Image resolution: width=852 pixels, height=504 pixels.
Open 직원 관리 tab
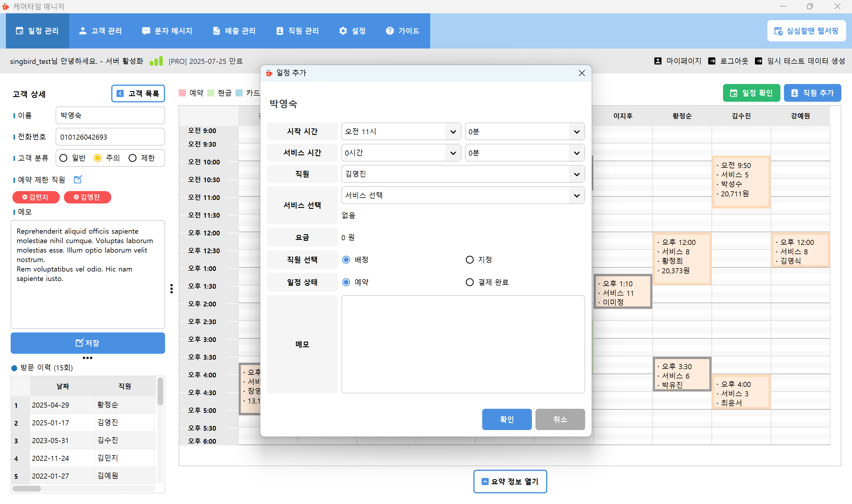coord(298,31)
